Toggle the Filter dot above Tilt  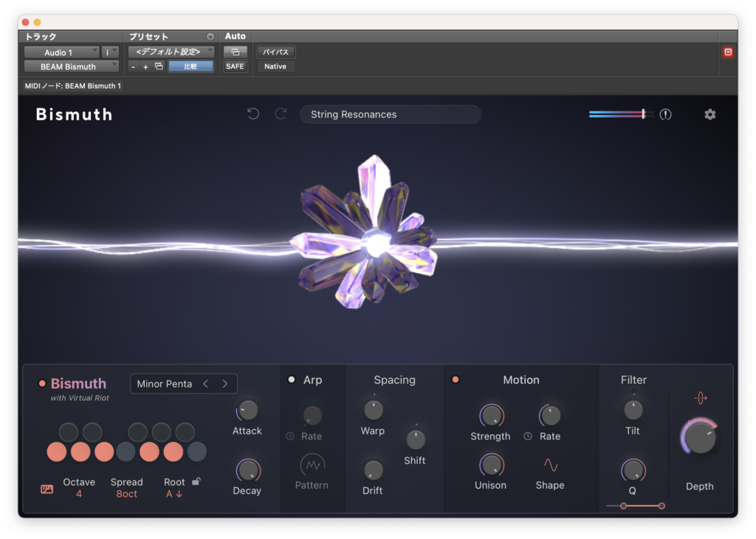click(x=633, y=391)
